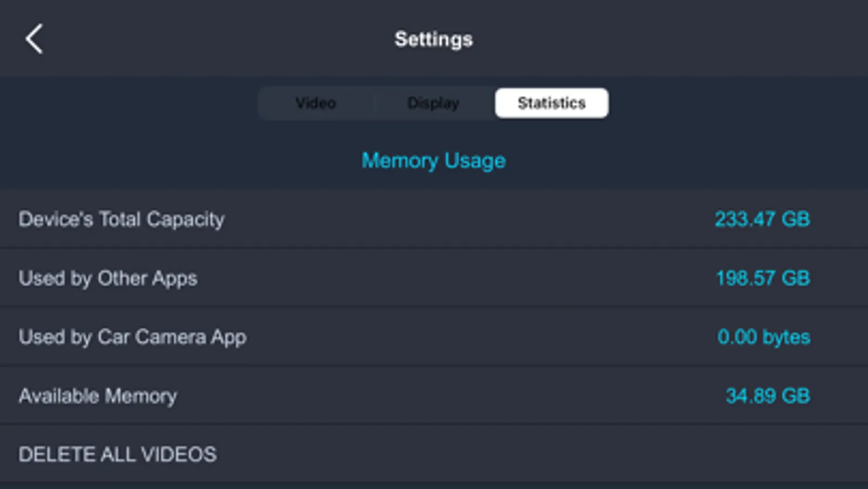Tap the Available Memory row center
The image size is (868, 489).
point(434,396)
